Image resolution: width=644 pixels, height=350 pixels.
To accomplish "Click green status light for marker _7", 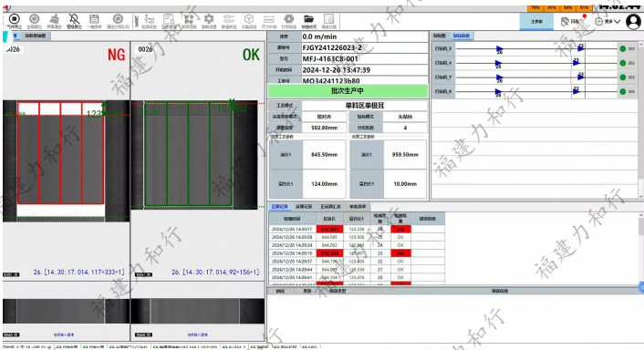I will pos(623,77).
